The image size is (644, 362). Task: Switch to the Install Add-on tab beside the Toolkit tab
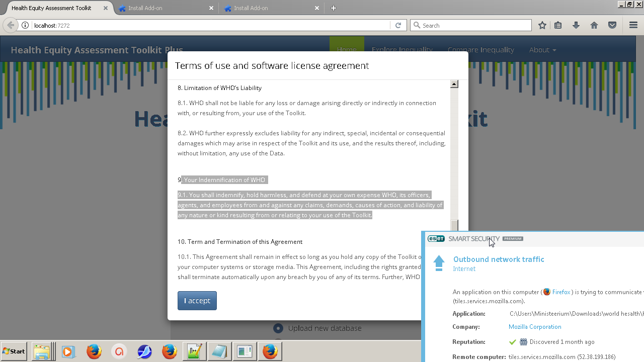(164, 8)
